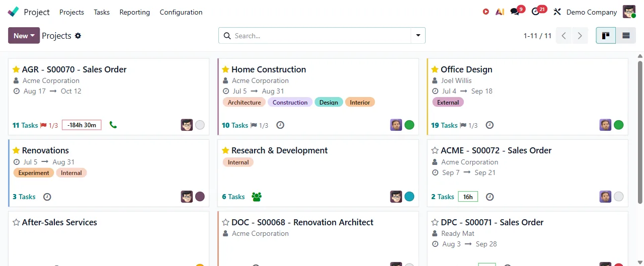Open the Reporting menu

134,12
